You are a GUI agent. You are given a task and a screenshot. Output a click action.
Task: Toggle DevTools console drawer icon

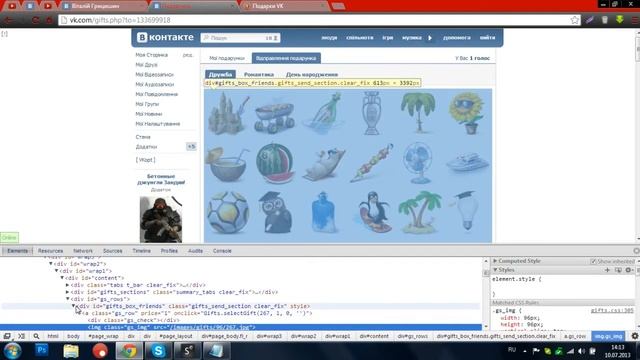click(x=21, y=336)
